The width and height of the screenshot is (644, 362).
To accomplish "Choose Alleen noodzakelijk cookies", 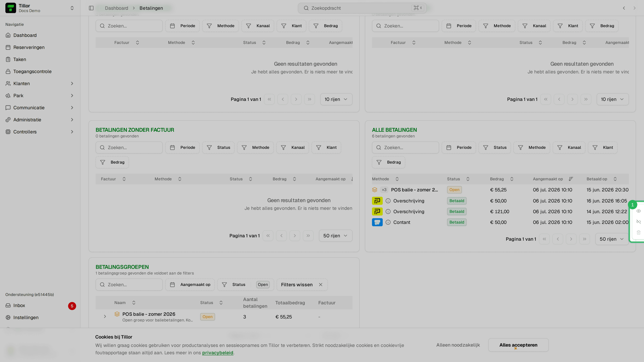I will pyautogui.click(x=458, y=345).
